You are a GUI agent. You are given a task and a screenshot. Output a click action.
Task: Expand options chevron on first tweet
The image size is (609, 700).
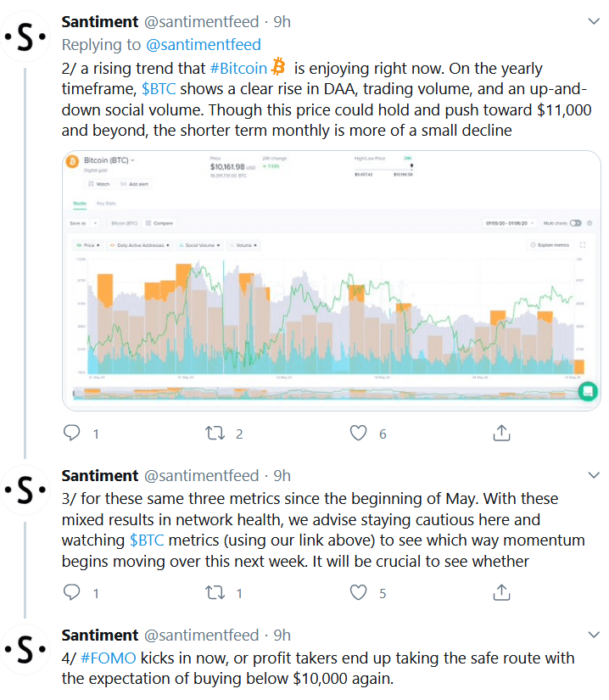[594, 21]
